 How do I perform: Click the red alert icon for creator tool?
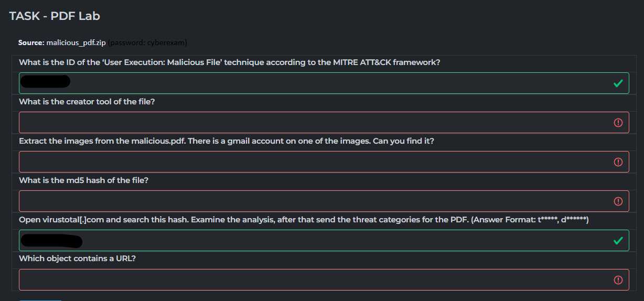618,123
